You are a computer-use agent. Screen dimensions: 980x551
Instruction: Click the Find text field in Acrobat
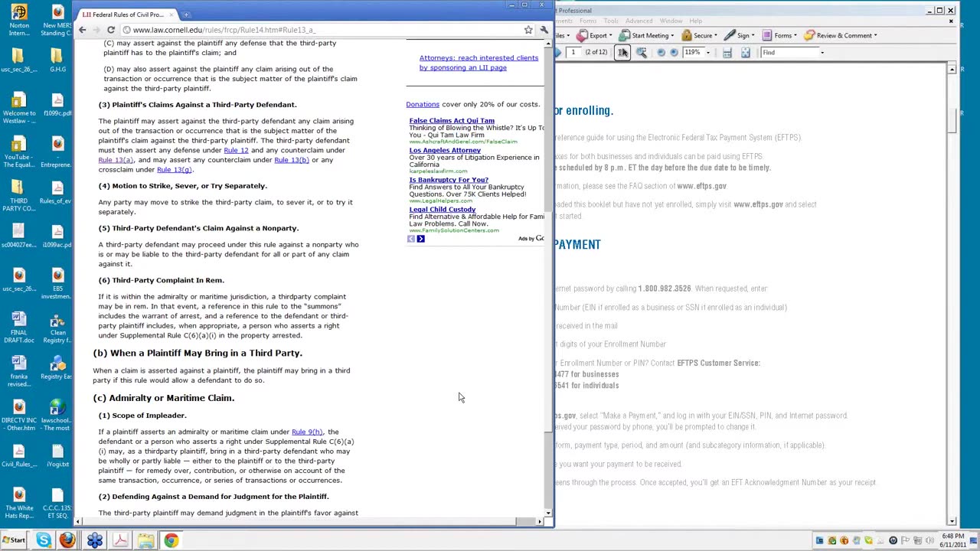click(789, 52)
